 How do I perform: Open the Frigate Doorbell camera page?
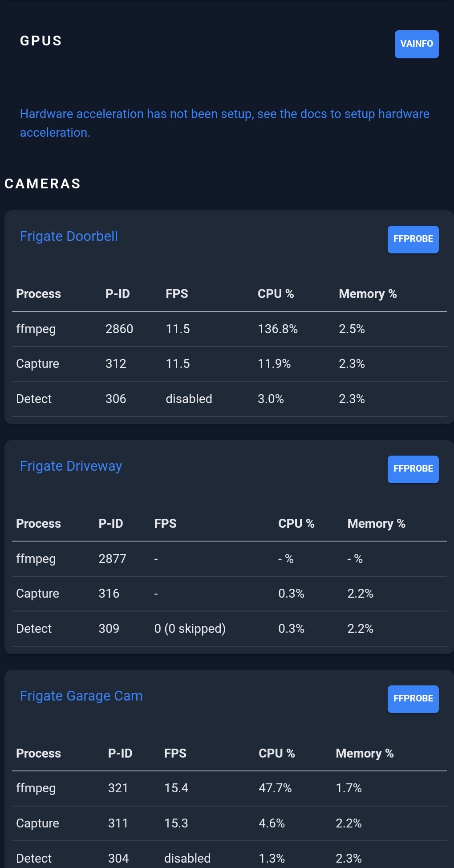coord(69,236)
